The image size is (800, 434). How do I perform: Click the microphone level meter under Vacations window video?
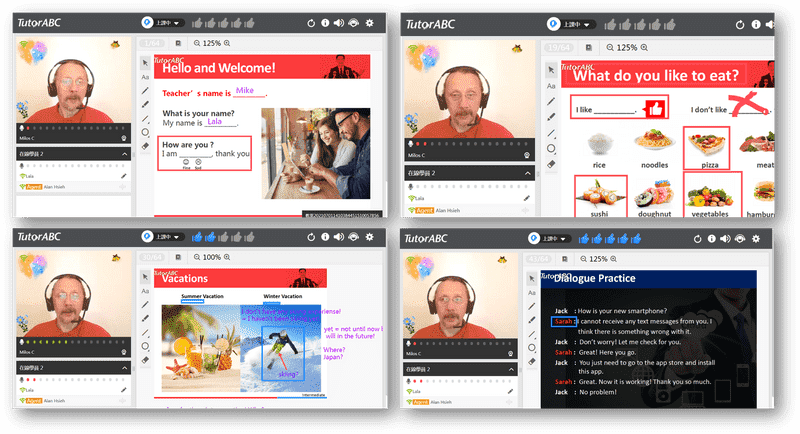pos(70,343)
